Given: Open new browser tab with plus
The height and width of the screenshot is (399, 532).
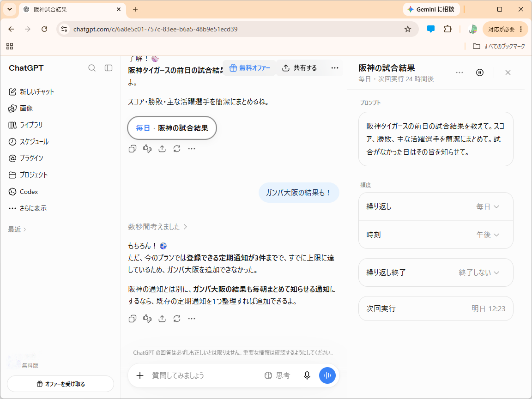Looking at the screenshot, I should pyautogui.click(x=135, y=10).
